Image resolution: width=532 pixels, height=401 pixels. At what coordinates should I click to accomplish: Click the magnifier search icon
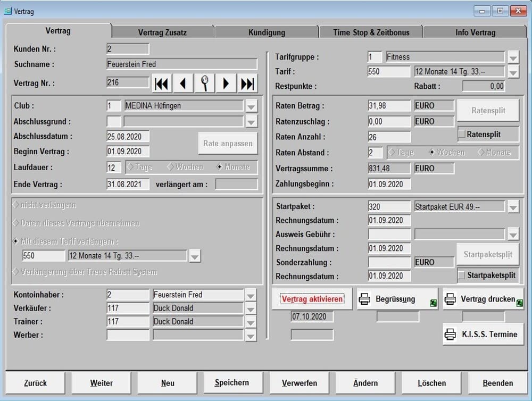pyautogui.click(x=205, y=83)
